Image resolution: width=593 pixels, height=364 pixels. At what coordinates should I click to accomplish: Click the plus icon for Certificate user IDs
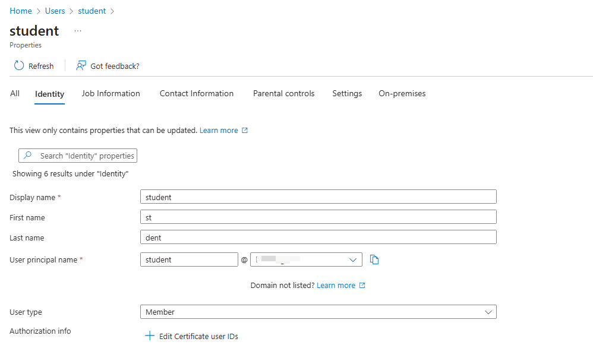[x=149, y=336]
